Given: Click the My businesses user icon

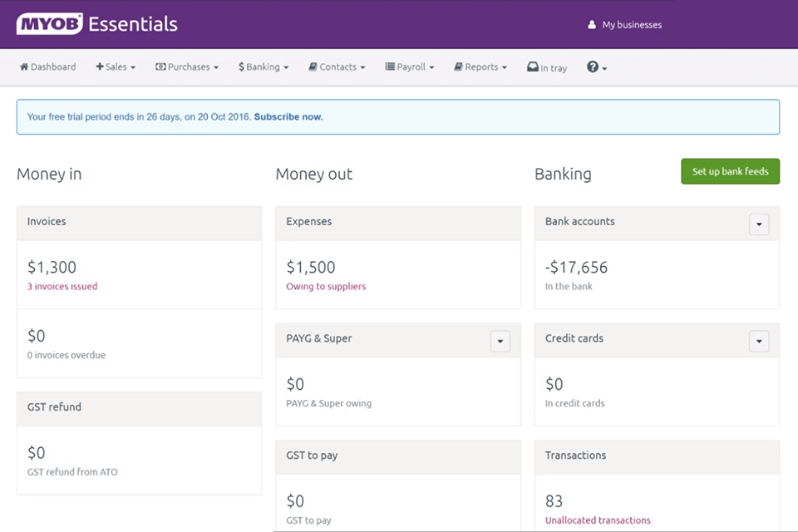Looking at the screenshot, I should [x=592, y=25].
